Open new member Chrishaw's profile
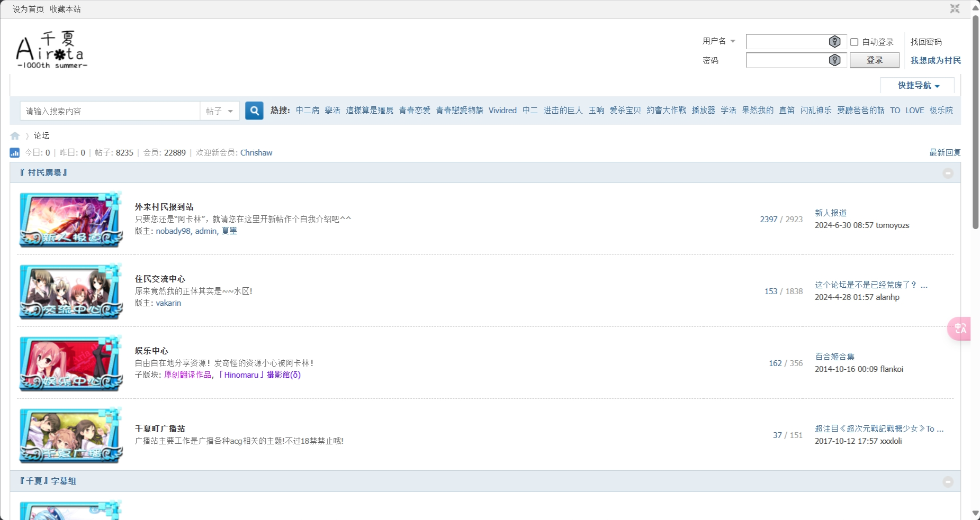Image resolution: width=980 pixels, height=520 pixels. (256, 152)
